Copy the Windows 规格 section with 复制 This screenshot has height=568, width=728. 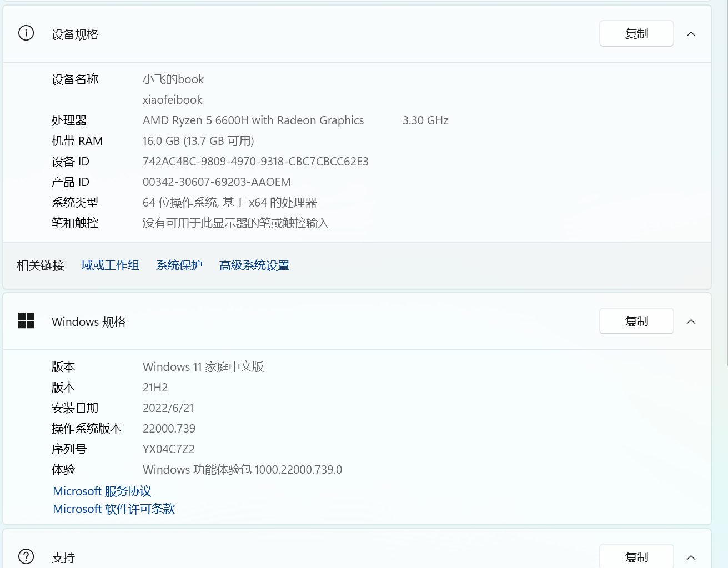636,321
